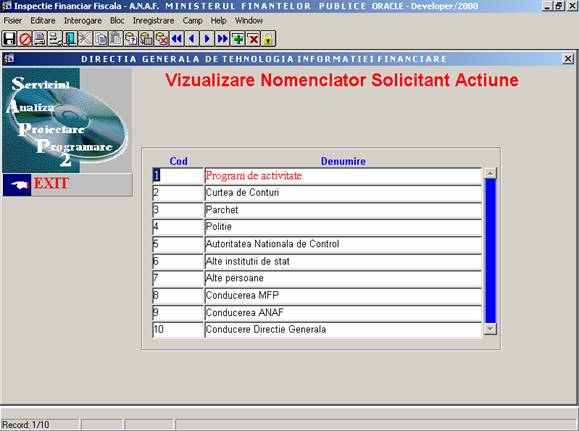Insert a record with green plus icon
Image resolution: width=579 pixels, height=431 pixels.
tap(238, 39)
